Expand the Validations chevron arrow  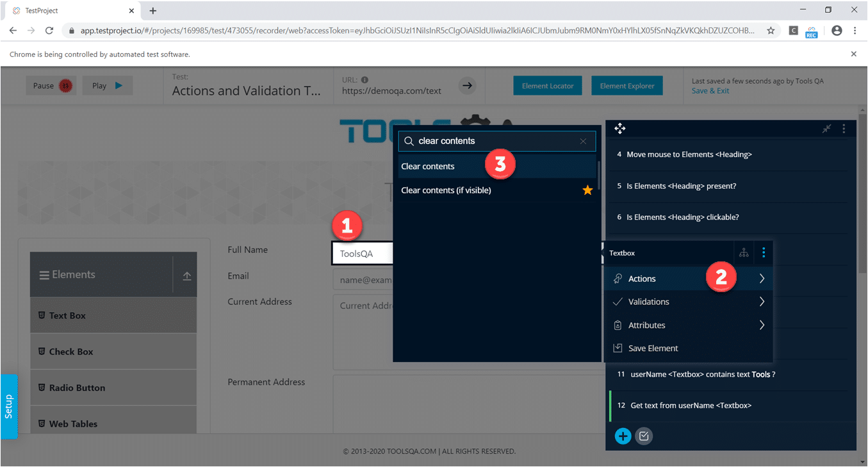[762, 302]
